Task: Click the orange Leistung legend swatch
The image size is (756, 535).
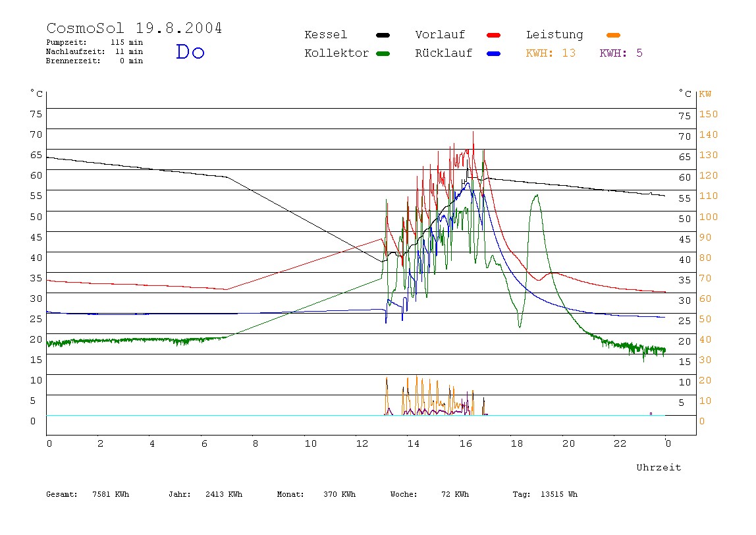Action: click(x=613, y=35)
